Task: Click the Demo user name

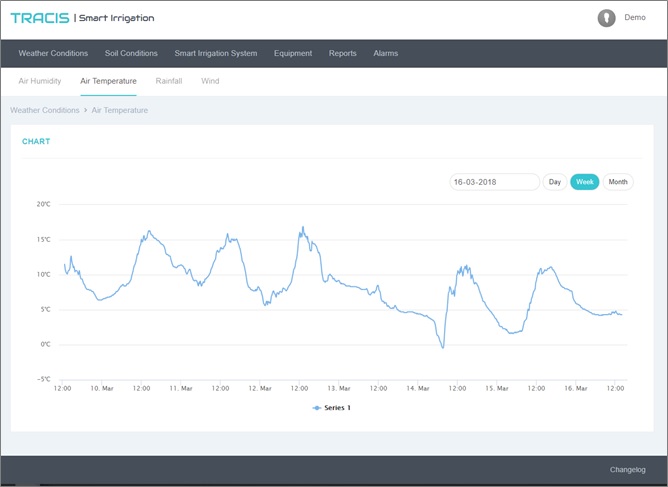Action: (635, 17)
